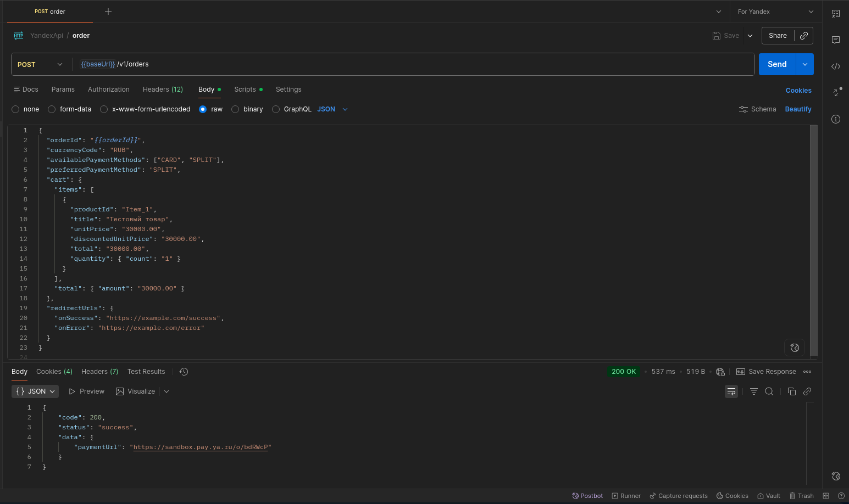
Task: Open response filter icon
Action: (754, 391)
